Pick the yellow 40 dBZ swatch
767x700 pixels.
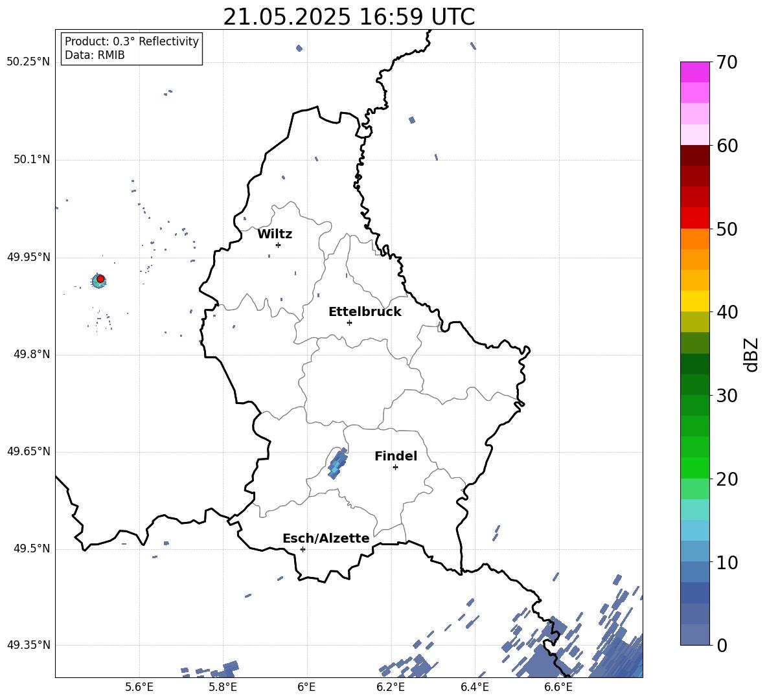coord(694,301)
